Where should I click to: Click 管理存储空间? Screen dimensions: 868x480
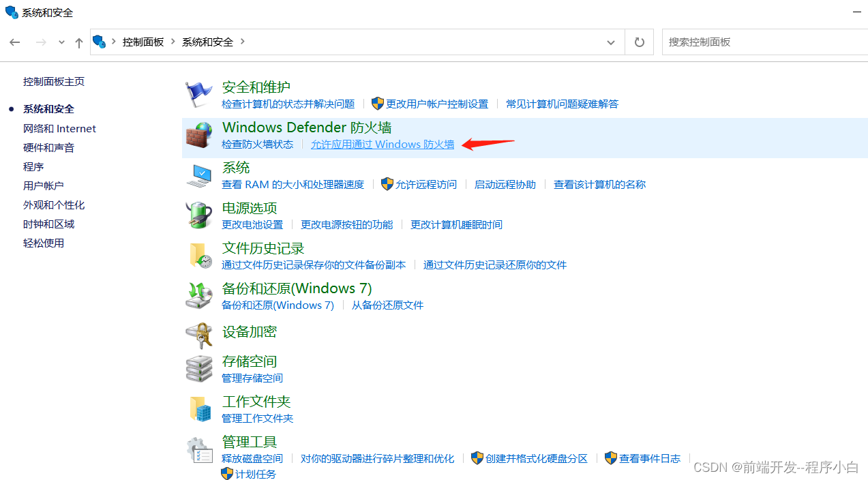pos(252,378)
